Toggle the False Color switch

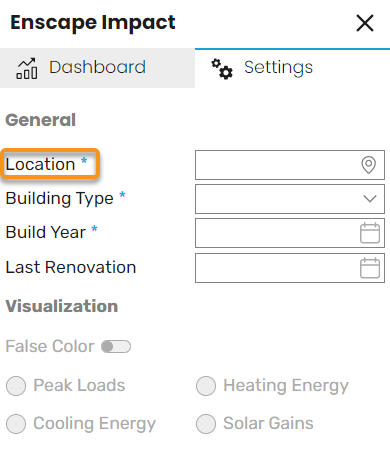116,346
